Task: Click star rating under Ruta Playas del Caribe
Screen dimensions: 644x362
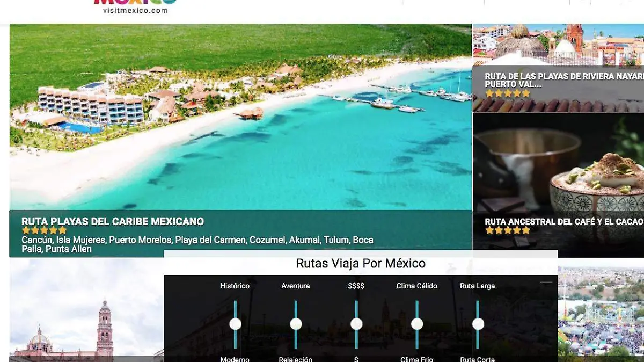Action: [x=44, y=230]
